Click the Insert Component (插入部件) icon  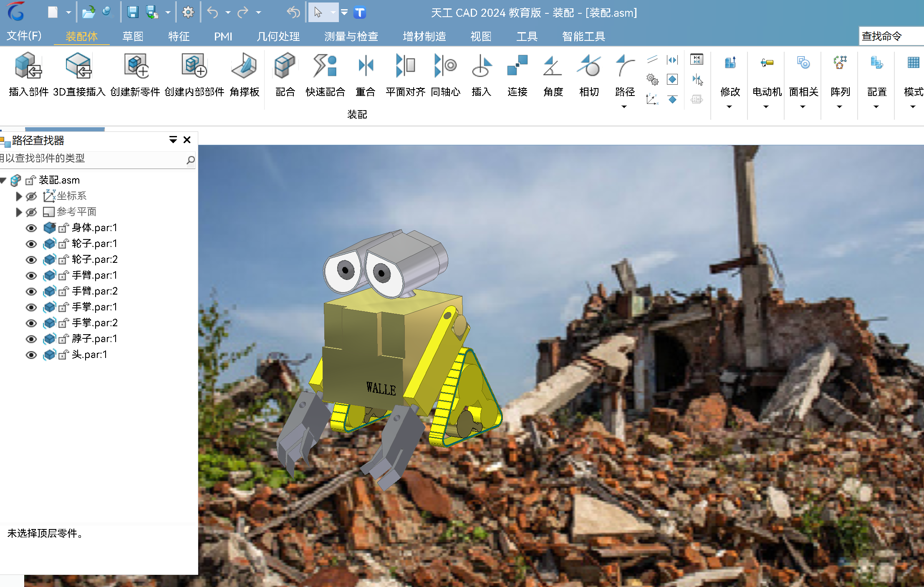(x=28, y=66)
